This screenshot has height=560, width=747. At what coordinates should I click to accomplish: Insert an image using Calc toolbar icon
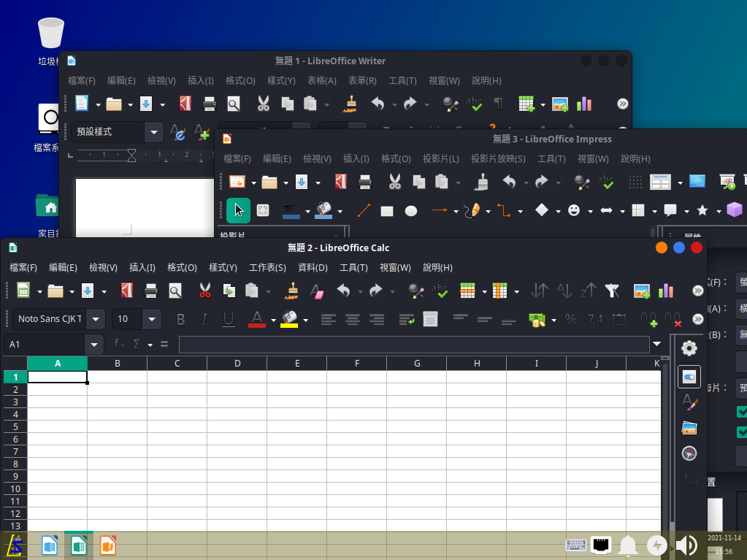[x=642, y=291]
